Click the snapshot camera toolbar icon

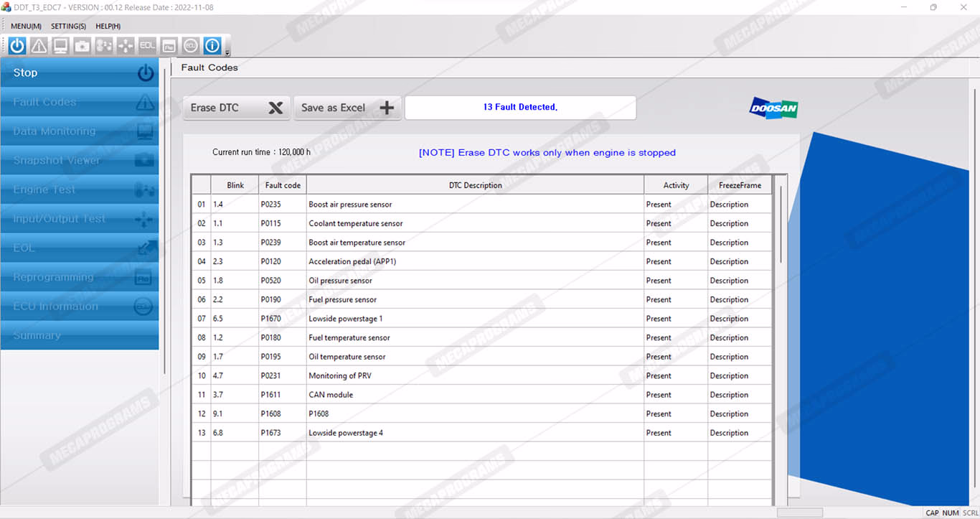83,46
